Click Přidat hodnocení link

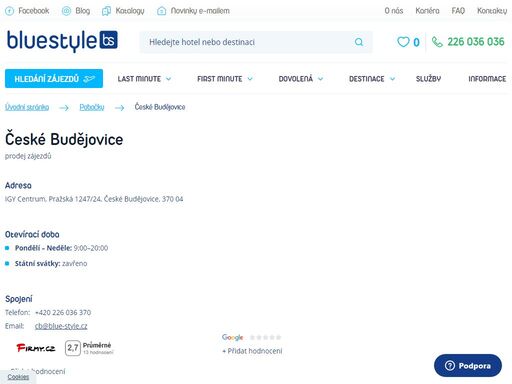(252, 351)
